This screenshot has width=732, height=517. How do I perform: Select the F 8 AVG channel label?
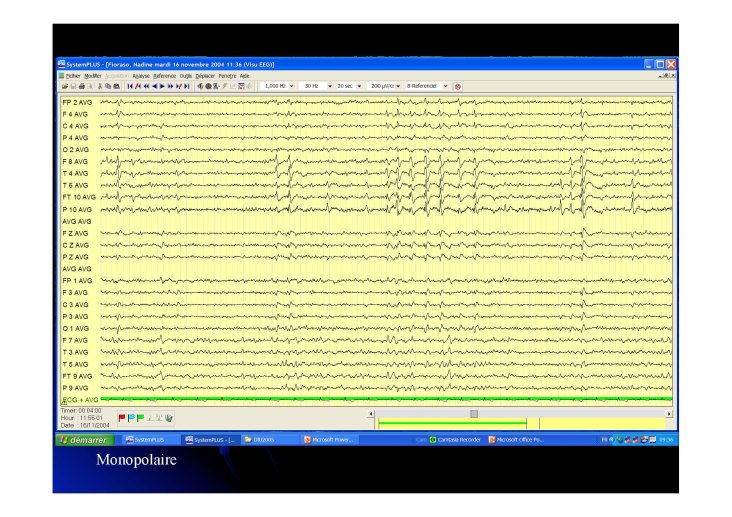tap(75, 162)
